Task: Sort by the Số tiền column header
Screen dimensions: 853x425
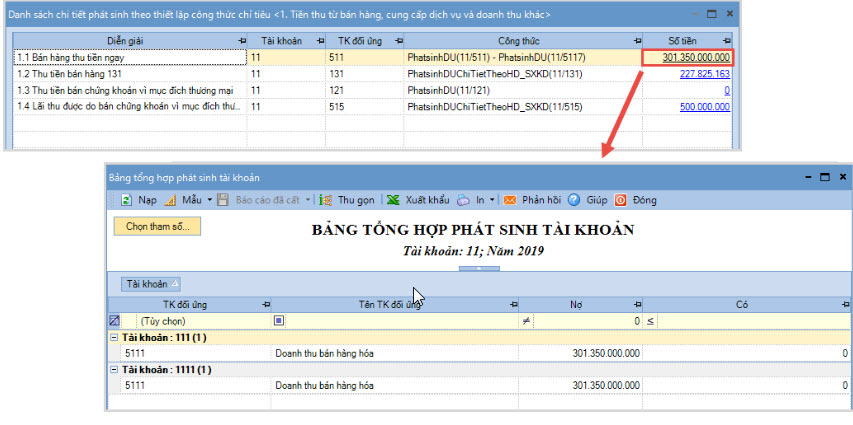Action: pyautogui.click(x=682, y=41)
